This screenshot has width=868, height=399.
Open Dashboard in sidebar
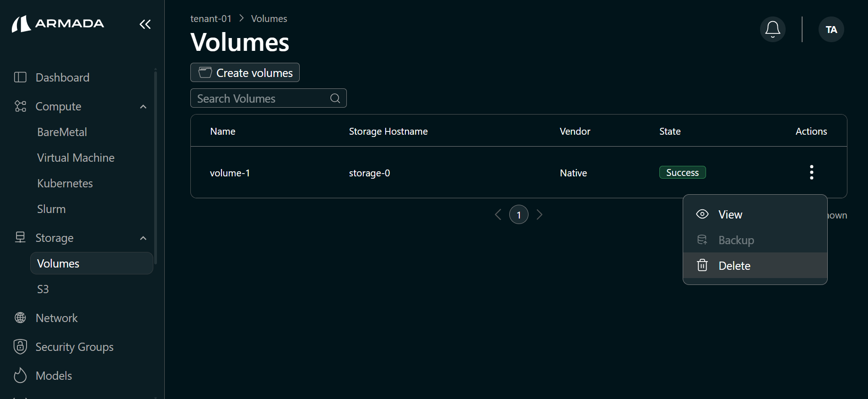click(x=62, y=77)
